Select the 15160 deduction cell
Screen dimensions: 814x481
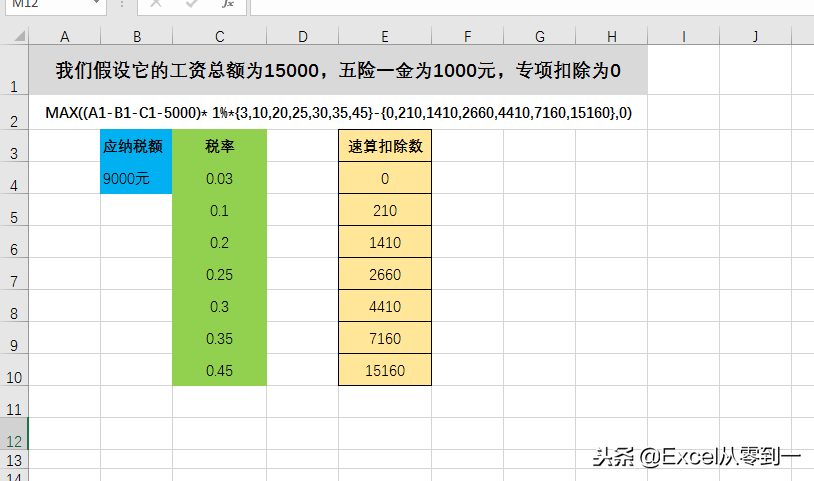point(385,370)
